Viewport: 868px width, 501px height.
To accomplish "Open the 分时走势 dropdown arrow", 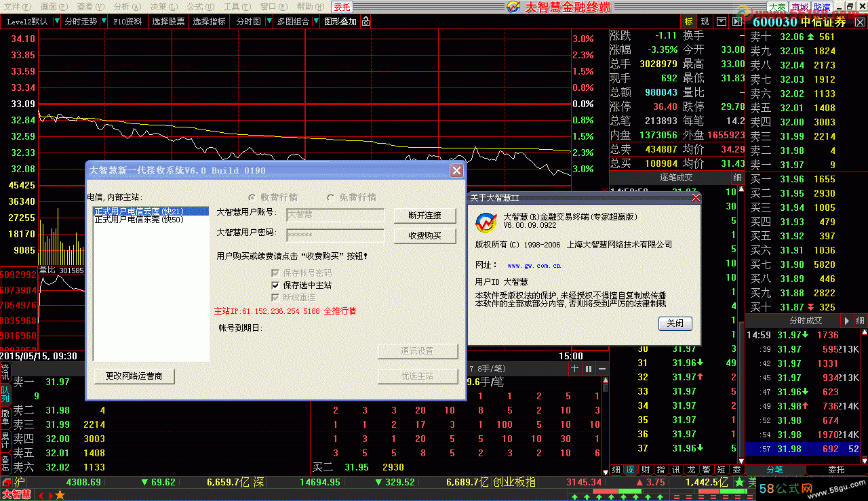I will coord(103,22).
